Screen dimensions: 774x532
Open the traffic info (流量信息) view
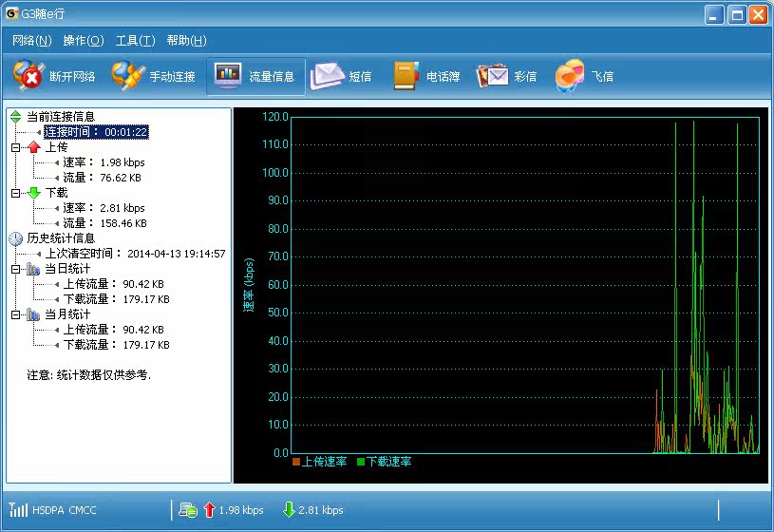click(x=228, y=76)
